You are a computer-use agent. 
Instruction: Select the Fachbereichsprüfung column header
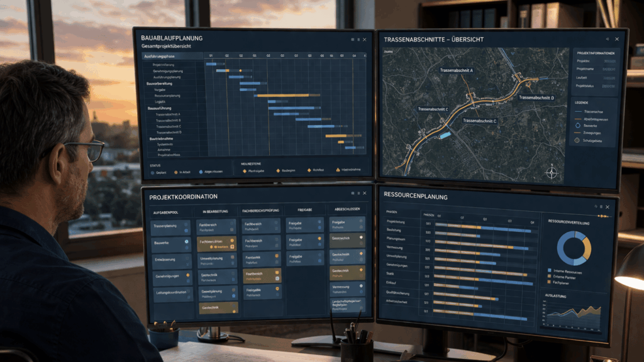261,211
